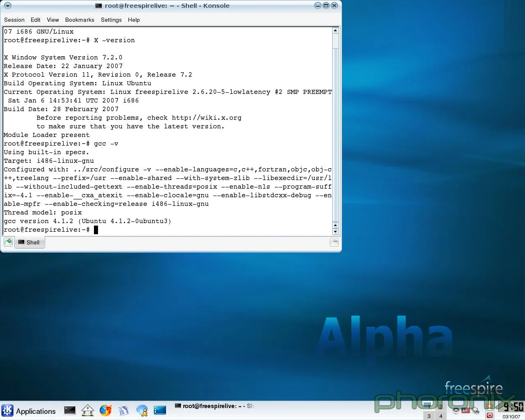Switch to virtual desktop 3 in pager
Screen dimensions: 525x420
429,415
